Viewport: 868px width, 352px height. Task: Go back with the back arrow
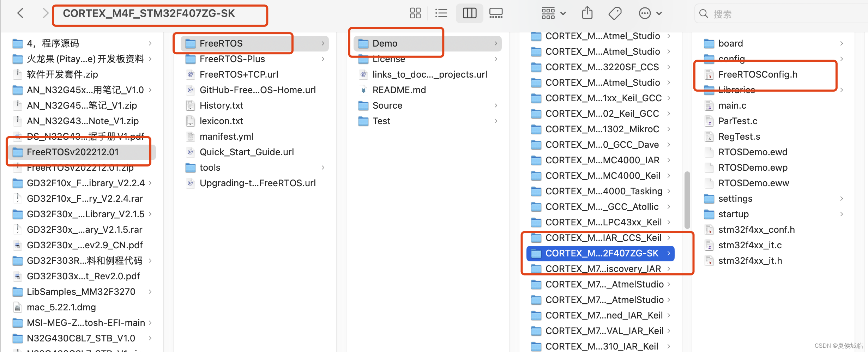coord(20,13)
